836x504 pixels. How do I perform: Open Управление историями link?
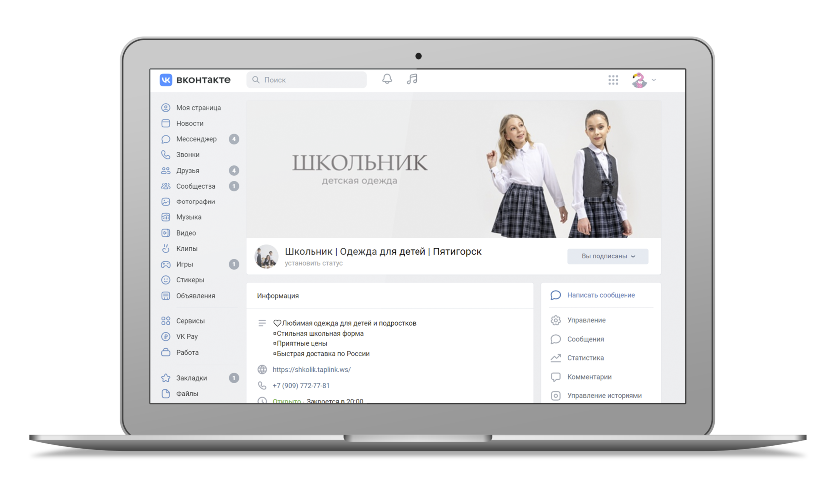(605, 396)
